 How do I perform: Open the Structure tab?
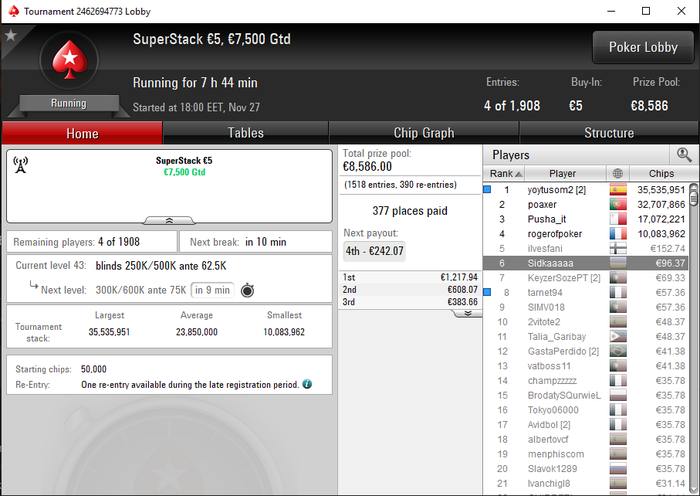[x=609, y=133]
